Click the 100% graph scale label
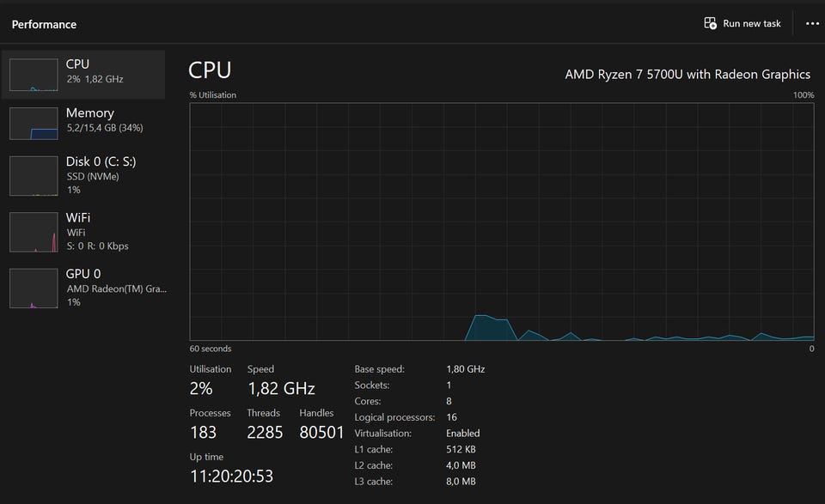825x504 pixels. [804, 95]
